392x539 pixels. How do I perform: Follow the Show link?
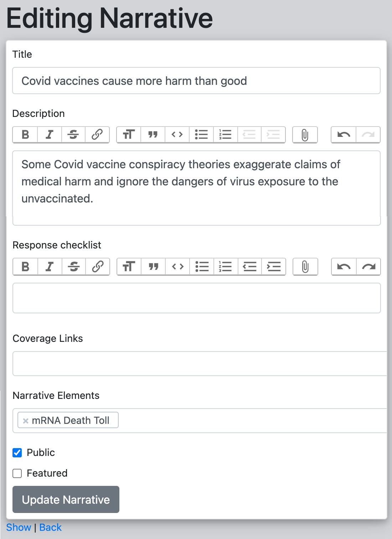pos(19,528)
